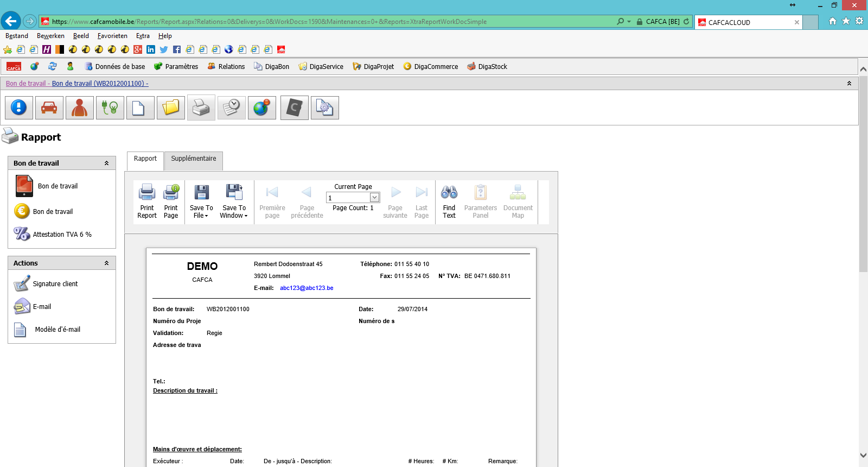
Task: Open DigaBon menu
Action: (271, 66)
